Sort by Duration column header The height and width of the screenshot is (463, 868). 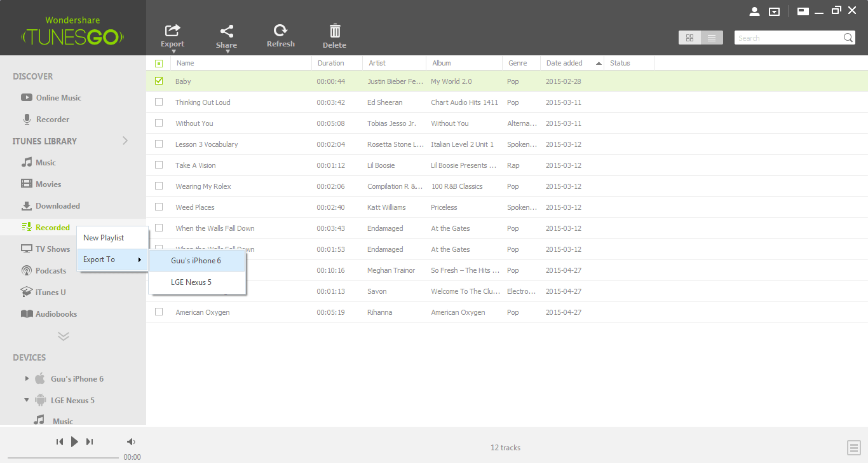pos(337,63)
